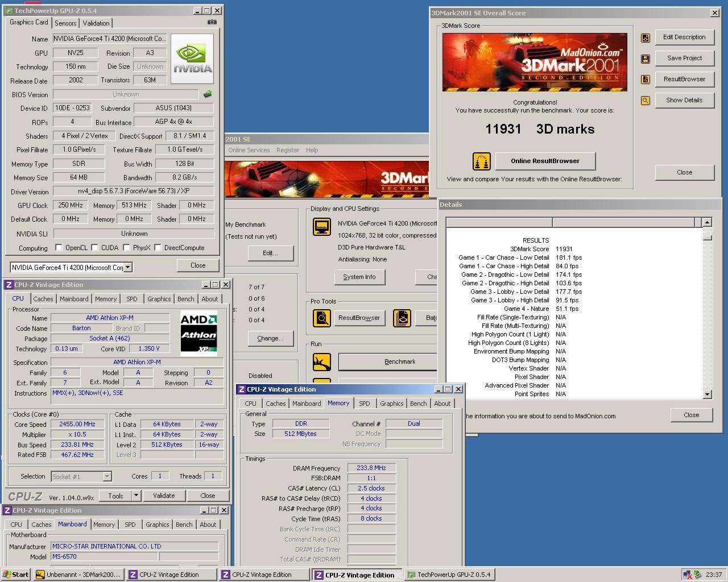Click the CPU-Z Mainboard window title icon
The image size is (728, 582).
[7, 510]
